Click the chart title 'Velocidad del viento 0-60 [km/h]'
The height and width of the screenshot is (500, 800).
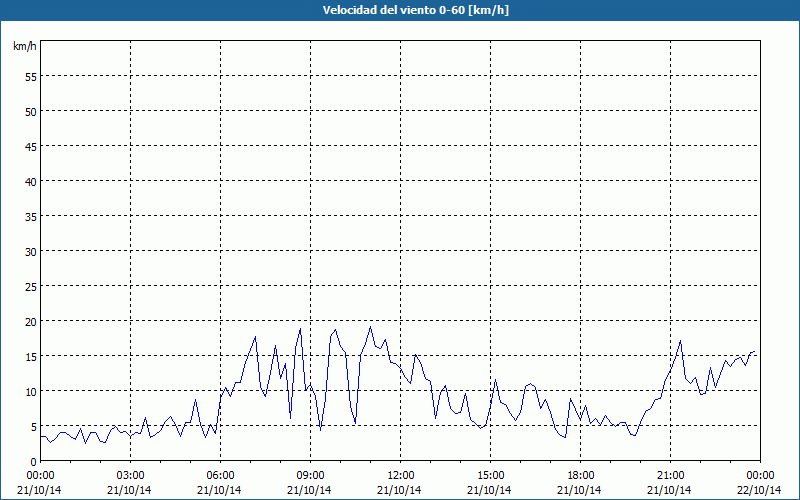coord(416,10)
